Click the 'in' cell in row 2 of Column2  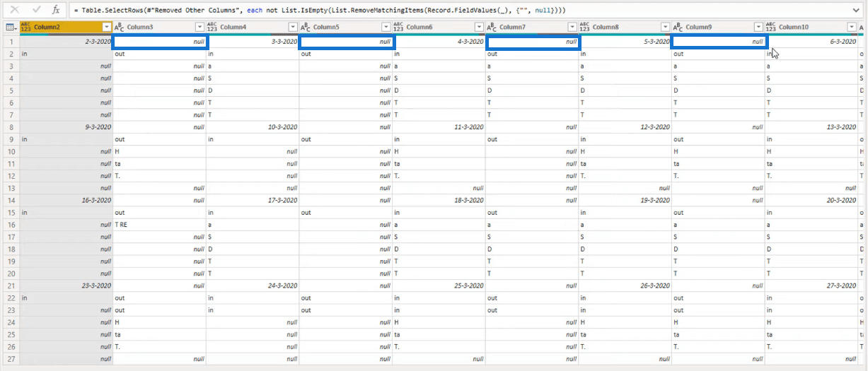[66, 54]
